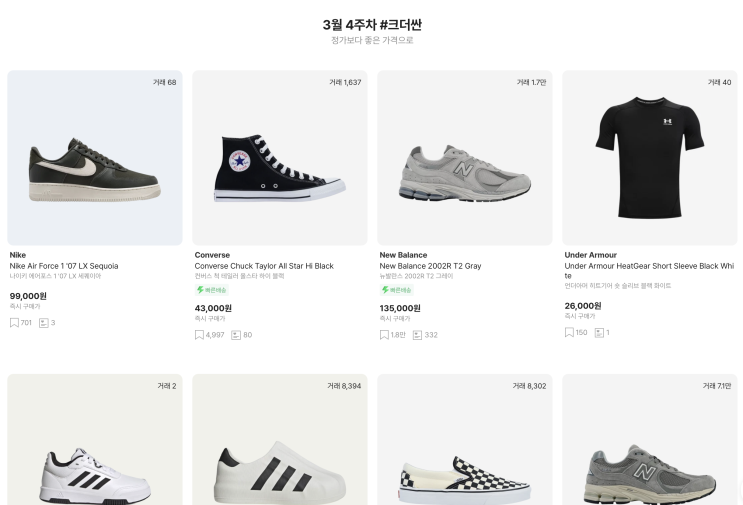The image size is (743, 505).
Task: Bookmark the Converse Chuck Taylor Hi Black
Action: [200, 334]
